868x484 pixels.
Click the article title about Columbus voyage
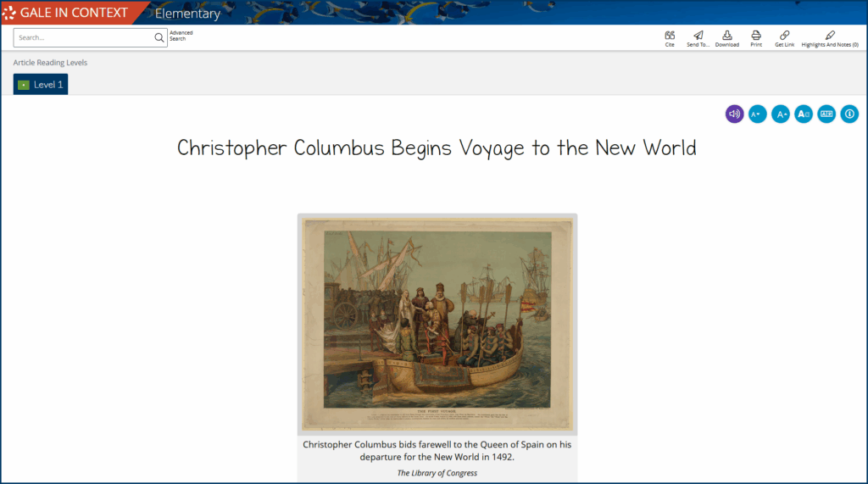pos(437,147)
